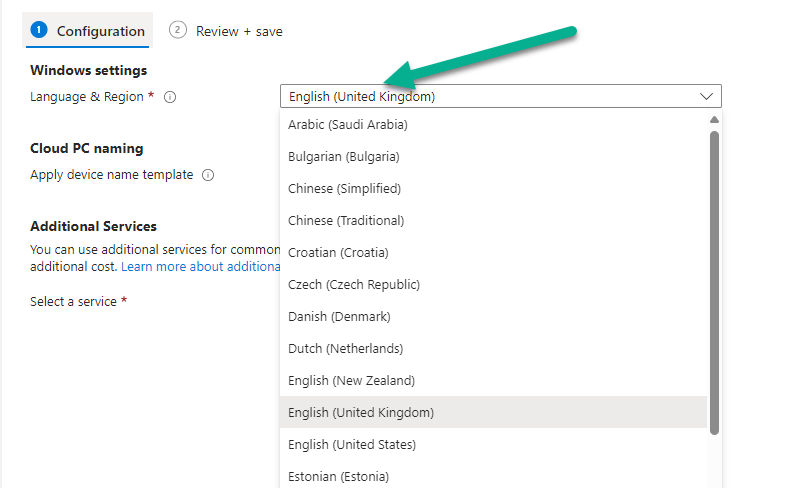Screen dimensions: 798x488
Task: Click info icon next to Language & Region
Action: [x=170, y=97]
